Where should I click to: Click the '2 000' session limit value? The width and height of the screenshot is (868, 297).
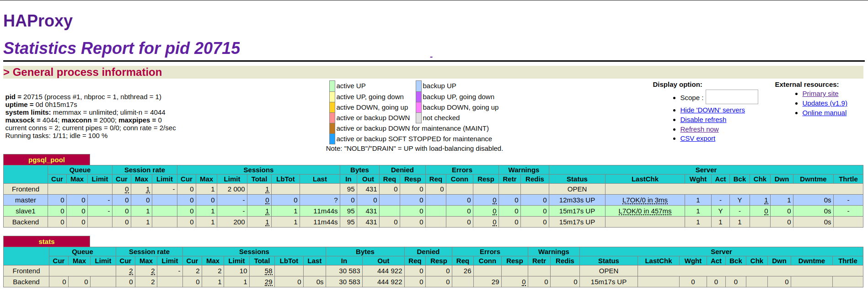pos(236,189)
